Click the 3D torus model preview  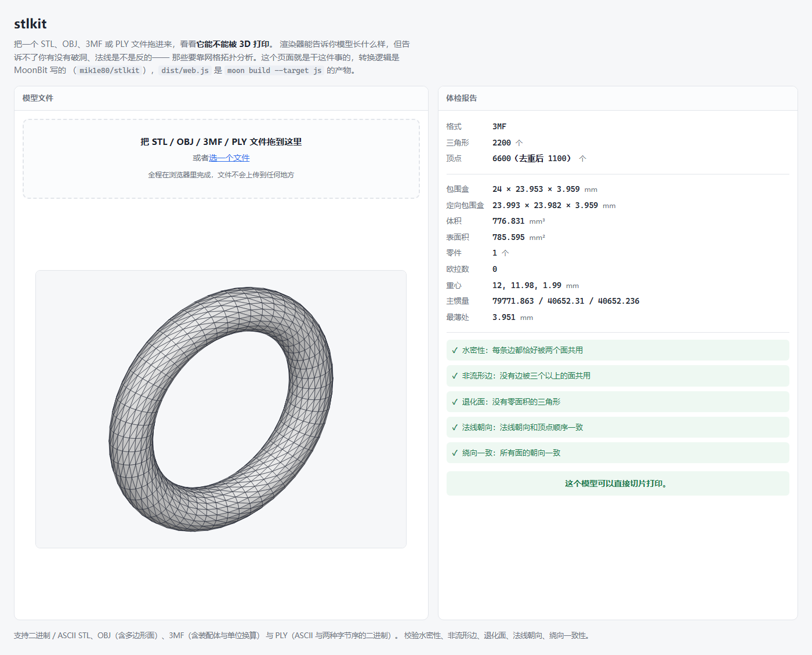(x=221, y=409)
